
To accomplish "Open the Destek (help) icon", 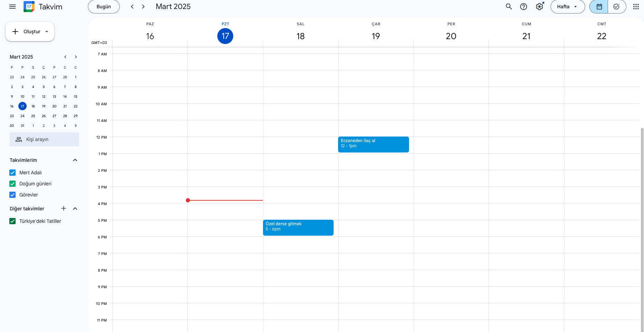I will click(x=523, y=7).
